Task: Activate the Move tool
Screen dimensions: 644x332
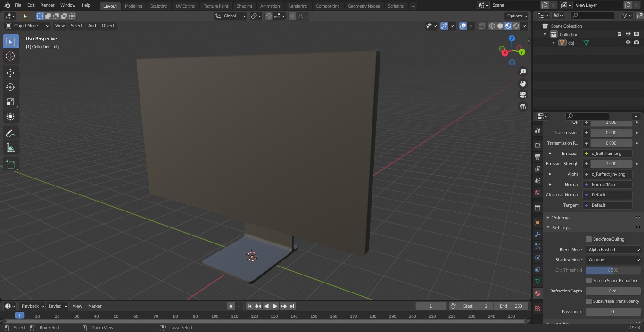Action: click(x=10, y=73)
